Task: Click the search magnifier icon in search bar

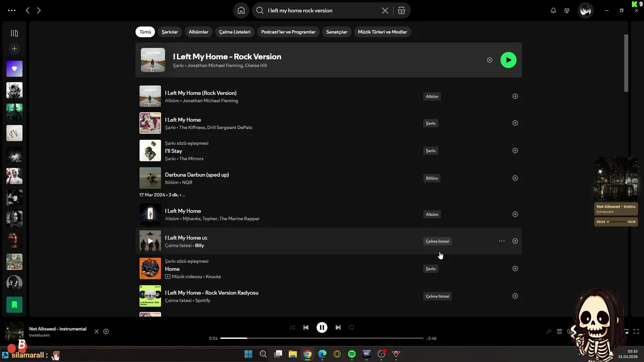Action: pyautogui.click(x=260, y=10)
